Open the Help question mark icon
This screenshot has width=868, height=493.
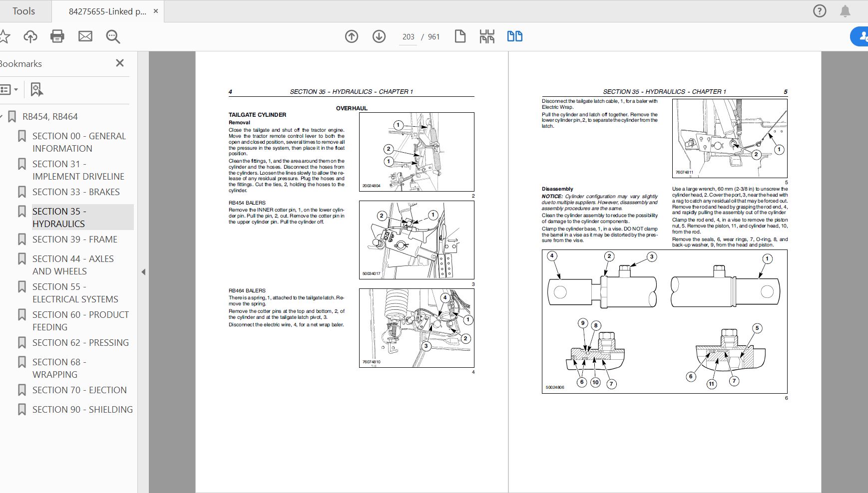[820, 11]
